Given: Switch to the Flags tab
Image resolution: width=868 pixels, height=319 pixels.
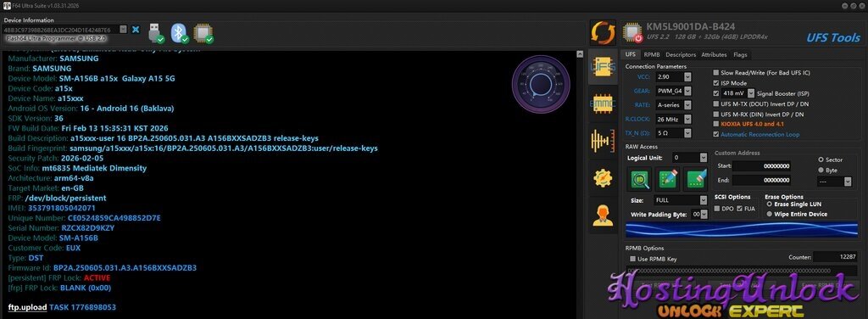Looking at the screenshot, I should point(740,55).
